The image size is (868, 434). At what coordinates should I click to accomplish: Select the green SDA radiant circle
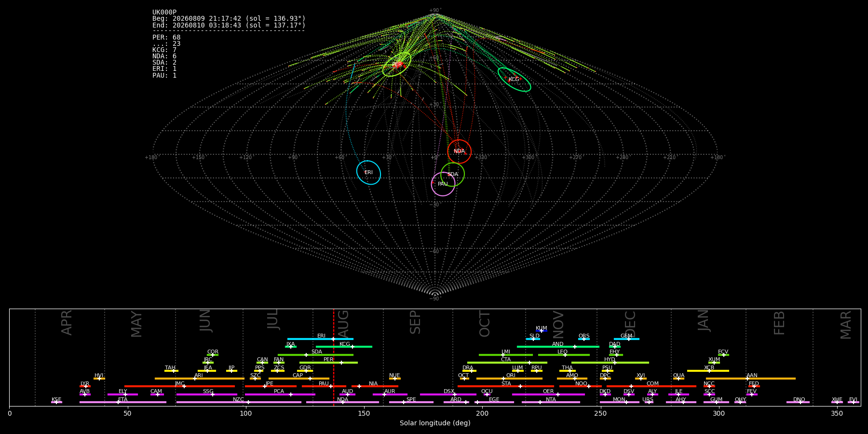click(452, 174)
